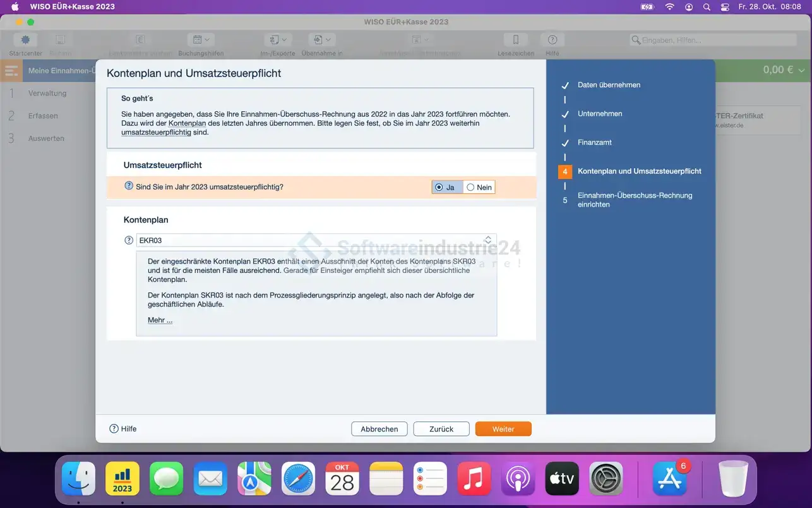Open the Erfassen sidebar section
Viewport: 812px width, 508px height.
(x=43, y=116)
